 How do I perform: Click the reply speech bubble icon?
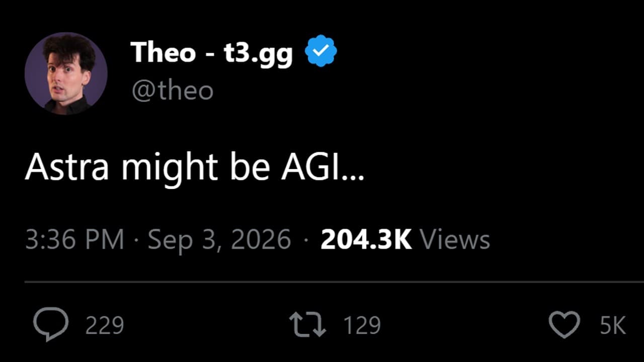coord(51,325)
